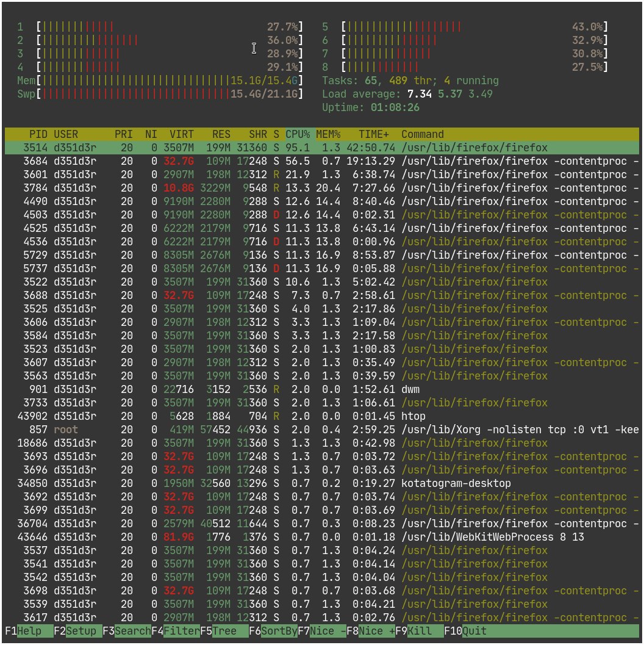
Task: Click the 10.8G VIRT value
Action: [x=178, y=188]
